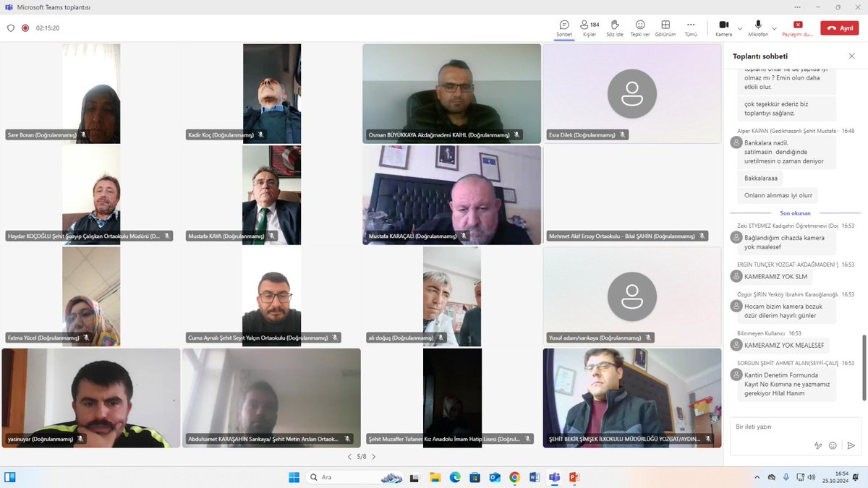
Task: Open Microsoft Teams taskbar icon
Action: coord(554,477)
